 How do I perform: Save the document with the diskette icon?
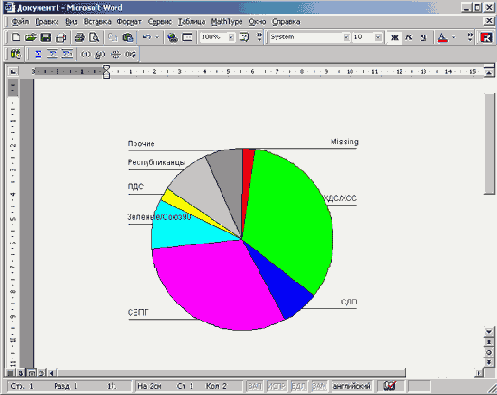coord(46,37)
